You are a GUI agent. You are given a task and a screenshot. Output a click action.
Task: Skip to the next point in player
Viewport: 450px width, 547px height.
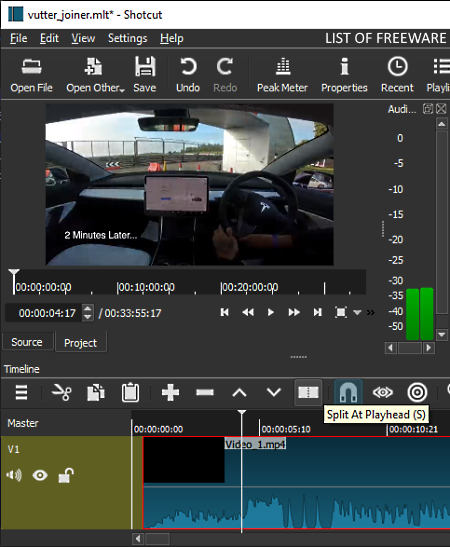pyautogui.click(x=317, y=312)
